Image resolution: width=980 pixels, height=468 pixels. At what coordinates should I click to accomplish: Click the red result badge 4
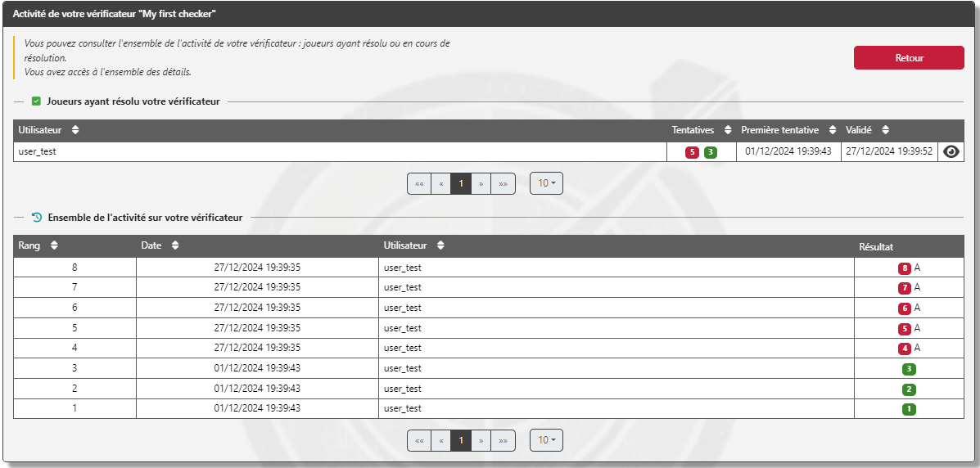[905, 349]
